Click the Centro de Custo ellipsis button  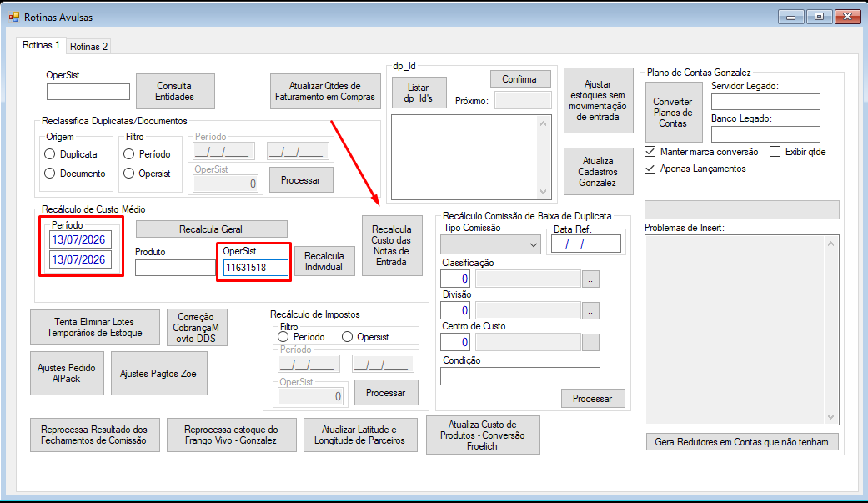pyautogui.click(x=590, y=342)
